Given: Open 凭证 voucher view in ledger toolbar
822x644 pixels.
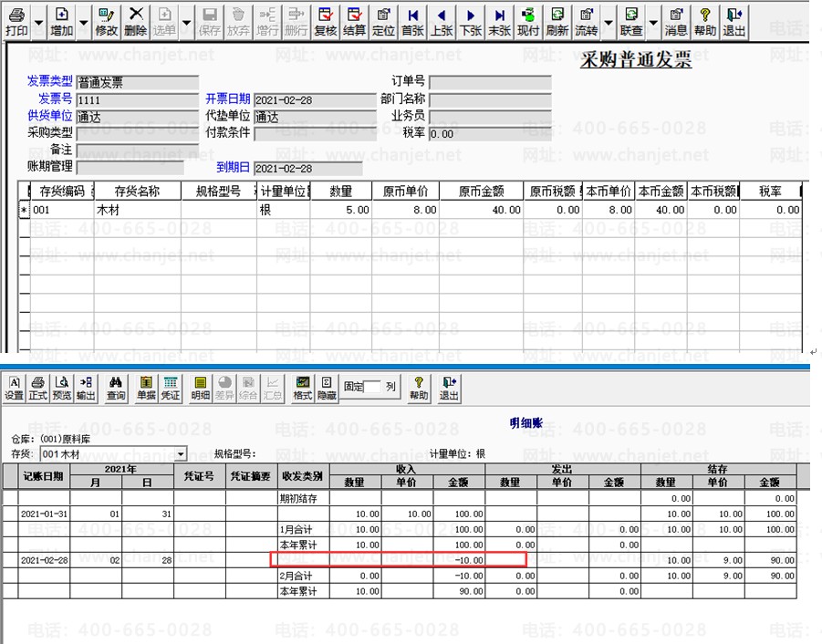Looking at the screenshot, I should click(171, 389).
